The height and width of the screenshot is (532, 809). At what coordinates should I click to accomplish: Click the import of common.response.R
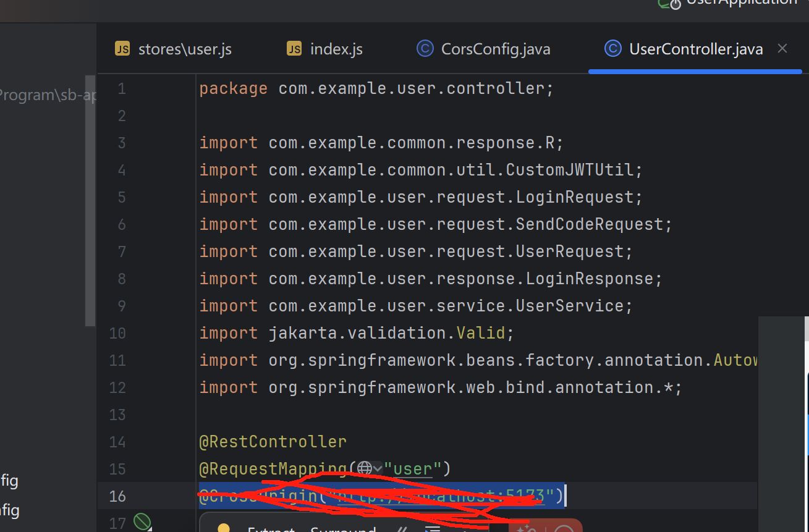click(x=381, y=143)
